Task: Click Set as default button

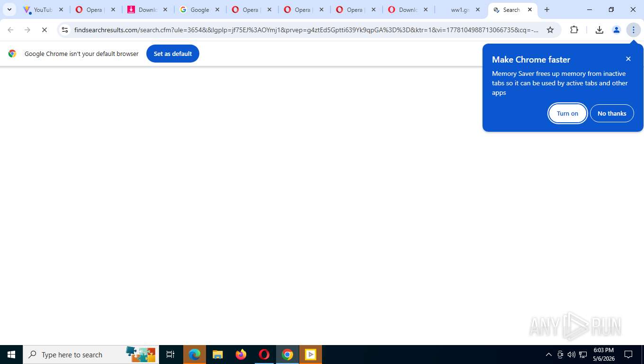Action: click(173, 54)
